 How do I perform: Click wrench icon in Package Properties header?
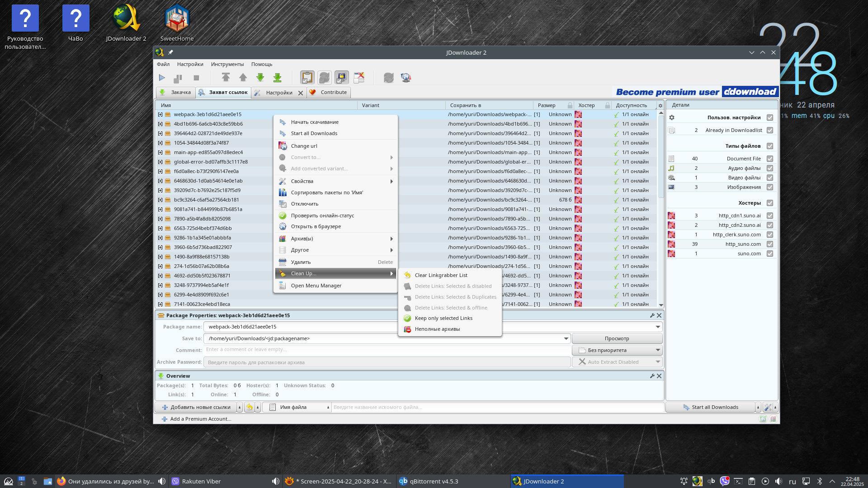pos(652,315)
